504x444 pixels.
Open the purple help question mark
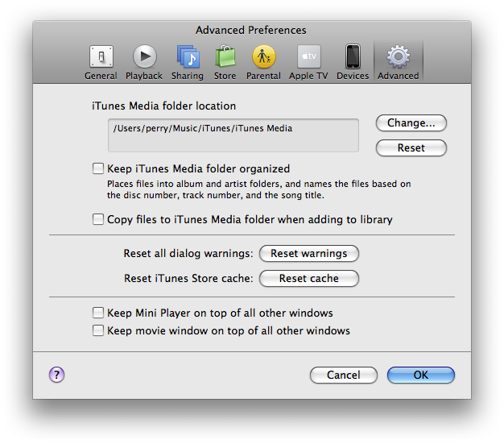57,375
